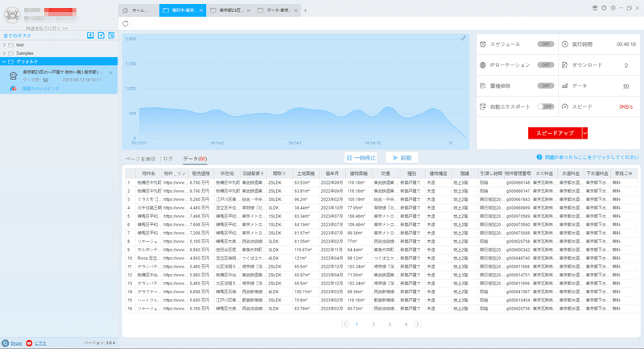Click the YouTube video icon at bottom left
The image size is (644, 349).
tap(29, 343)
